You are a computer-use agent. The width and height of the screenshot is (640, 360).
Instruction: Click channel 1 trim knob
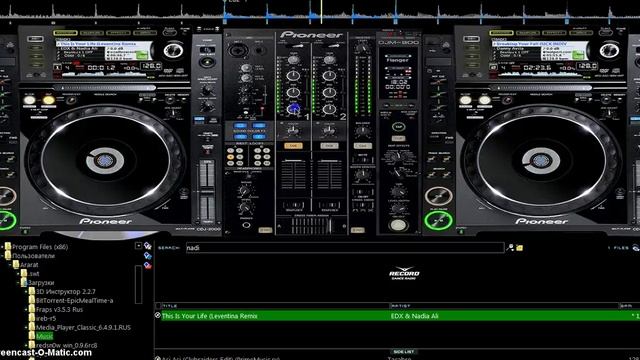(293, 60)
